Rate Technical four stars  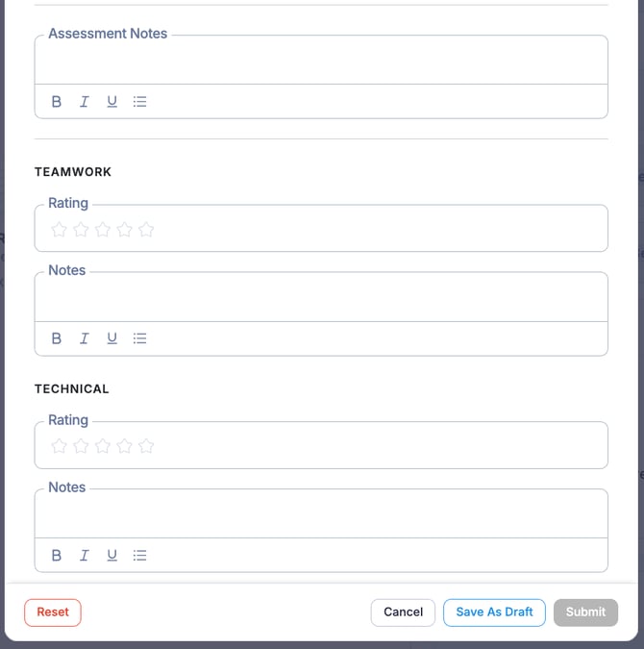coord(125,446)
